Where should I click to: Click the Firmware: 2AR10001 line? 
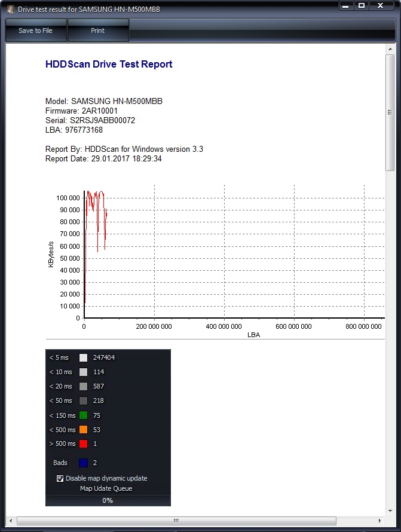pos(81,111)
